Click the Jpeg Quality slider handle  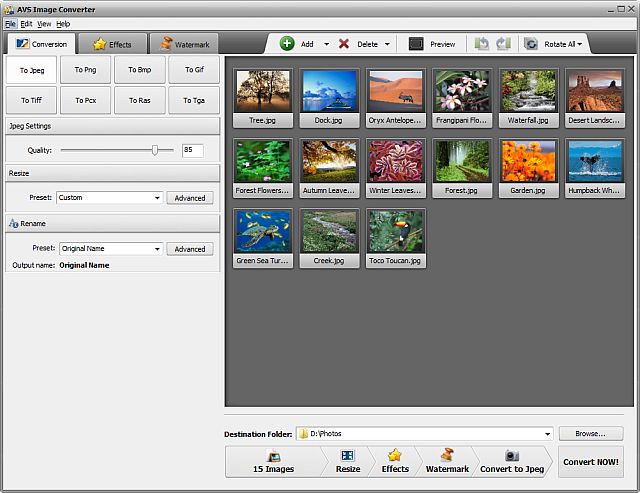pyautogui.click(x=155, y=150)
